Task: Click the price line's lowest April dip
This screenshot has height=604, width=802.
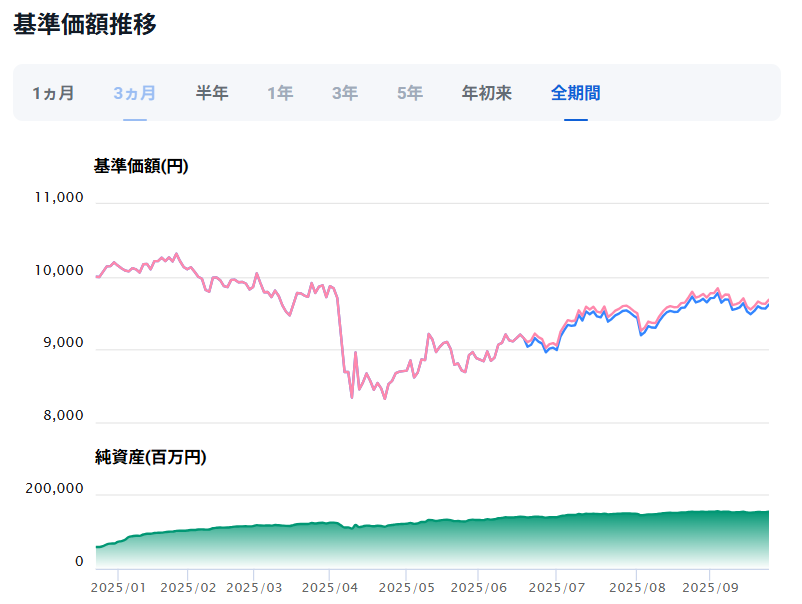Action: pyautogui.click(x=352, y=397)
